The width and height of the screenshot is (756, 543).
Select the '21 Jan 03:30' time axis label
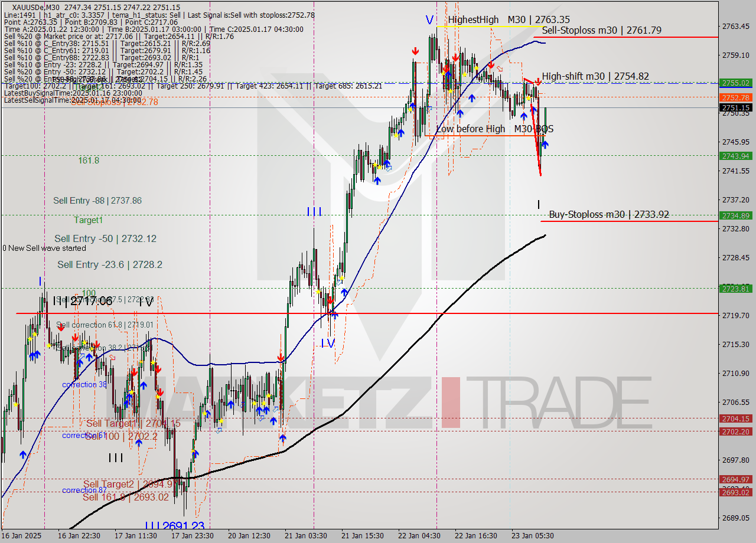pos(306,536)
